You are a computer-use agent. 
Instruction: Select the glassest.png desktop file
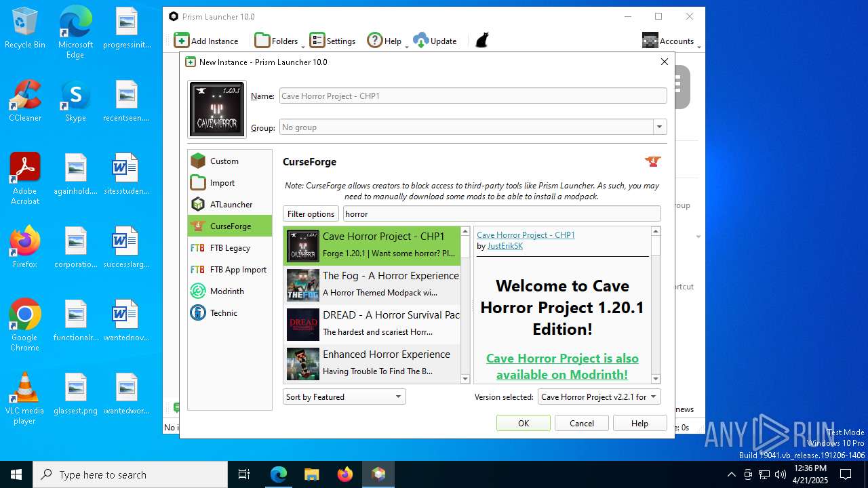click(x=75, y=394)
